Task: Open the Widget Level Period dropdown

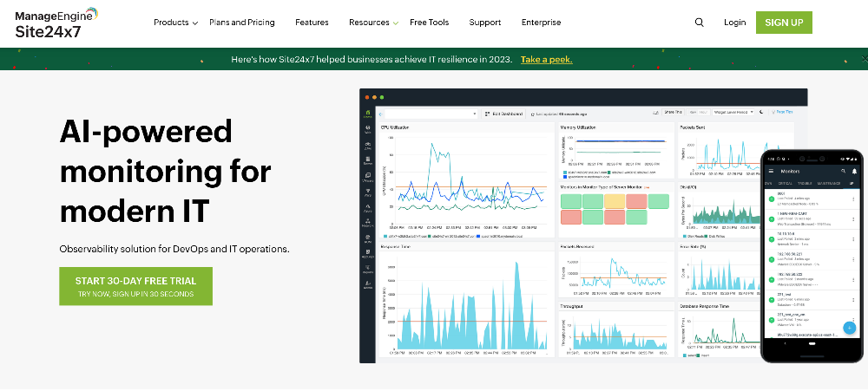Action: (733, 112)
